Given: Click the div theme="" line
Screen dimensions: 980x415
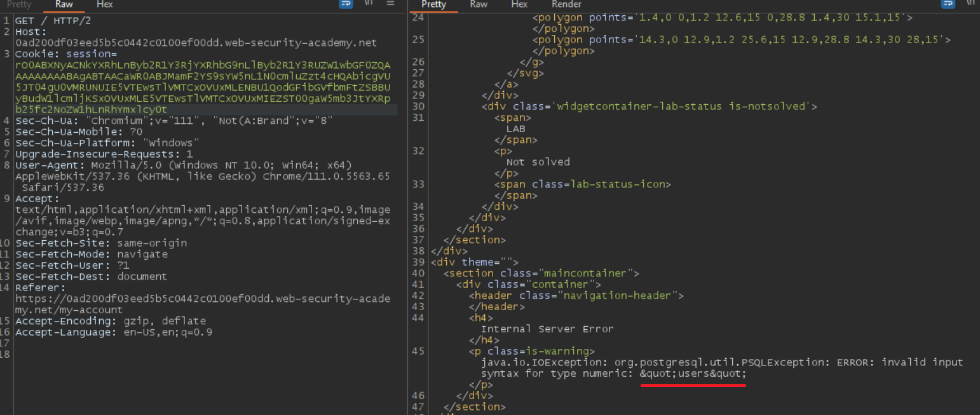Looking at the screenshot, I should coord(475,262).
